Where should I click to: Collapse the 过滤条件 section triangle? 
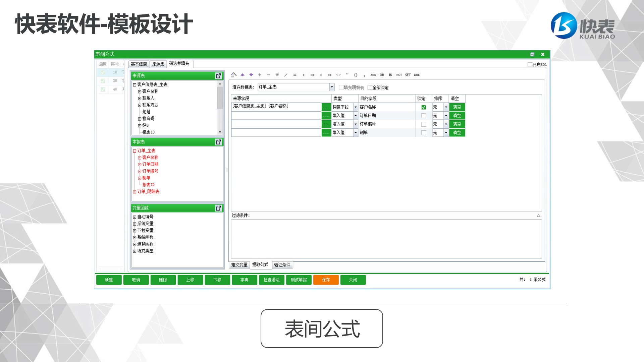[538, 216]
